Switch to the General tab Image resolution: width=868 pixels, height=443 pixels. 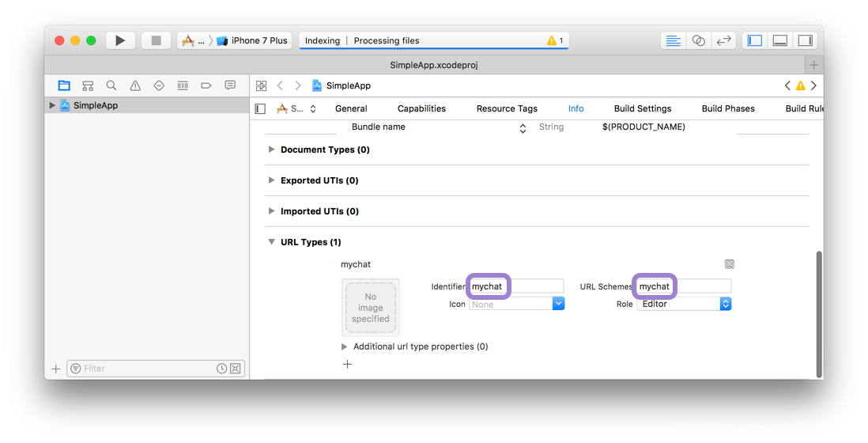coord(351,108)
